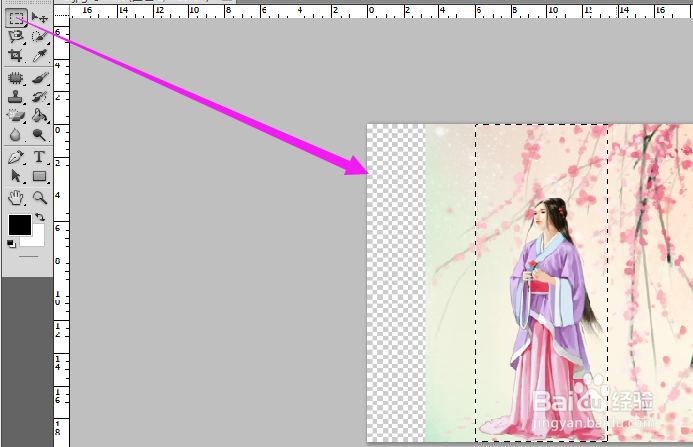The height and width of the screenshot is (447, 693).
Task: Select the Hand tool
Action: click(x=16, y=198)
